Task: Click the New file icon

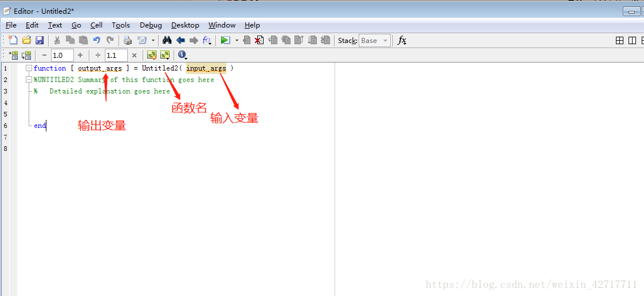Action: 14,40
